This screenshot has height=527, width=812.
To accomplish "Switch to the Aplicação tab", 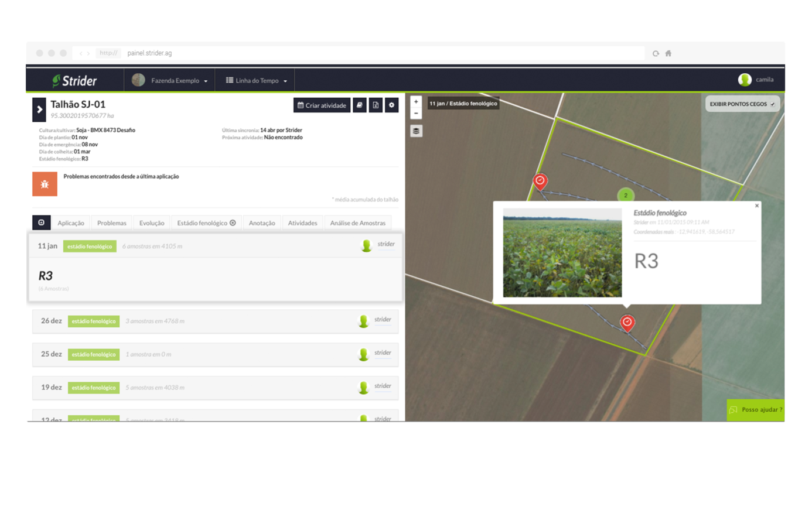I will (71, 223).
